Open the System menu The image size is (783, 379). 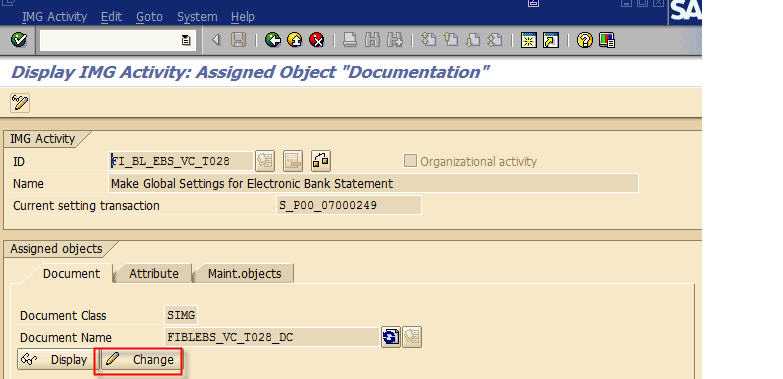(197, 16)
